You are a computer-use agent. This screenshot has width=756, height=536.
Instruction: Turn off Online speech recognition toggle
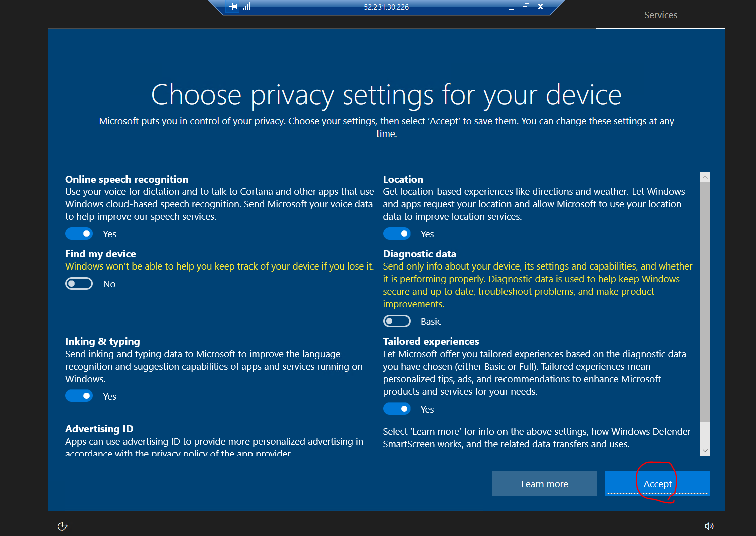[x=79, y=234]
